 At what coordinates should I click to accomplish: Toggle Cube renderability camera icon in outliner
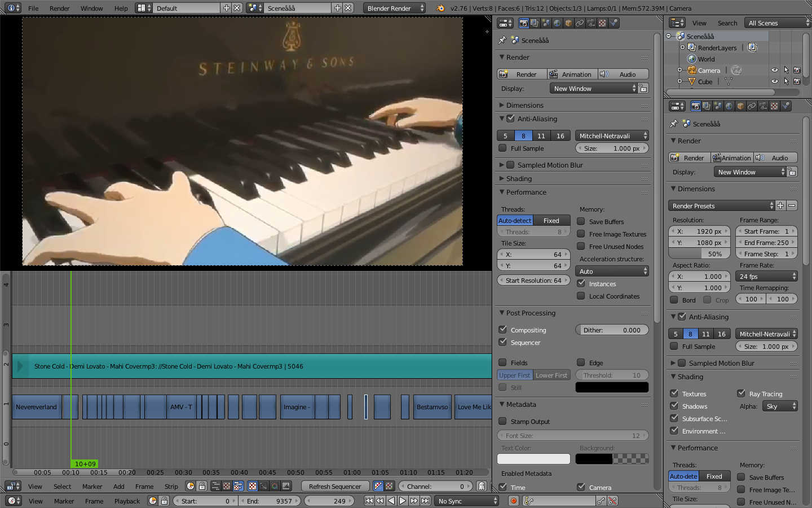point(797,81)
